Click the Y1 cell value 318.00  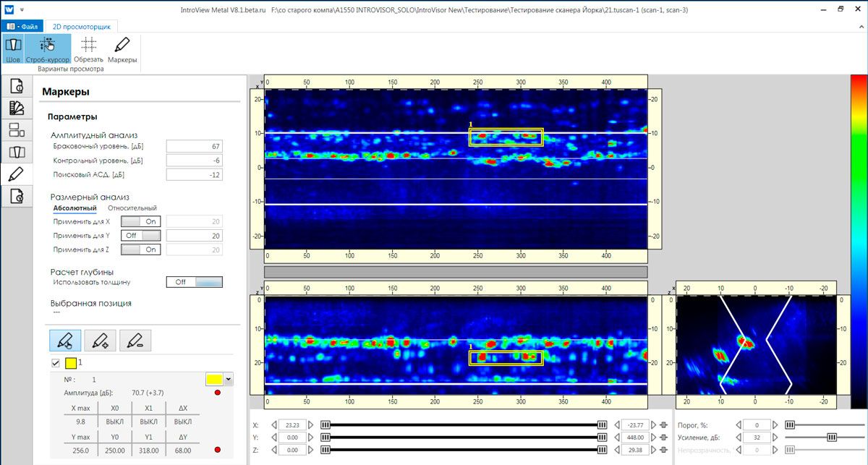tap(148, 450)
